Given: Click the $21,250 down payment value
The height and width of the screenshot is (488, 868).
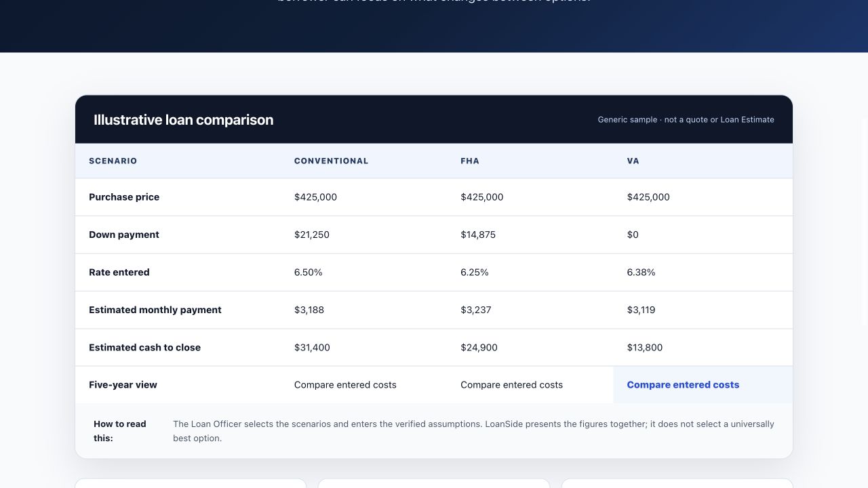Looking at the screenshot, I should pos(312,235).
